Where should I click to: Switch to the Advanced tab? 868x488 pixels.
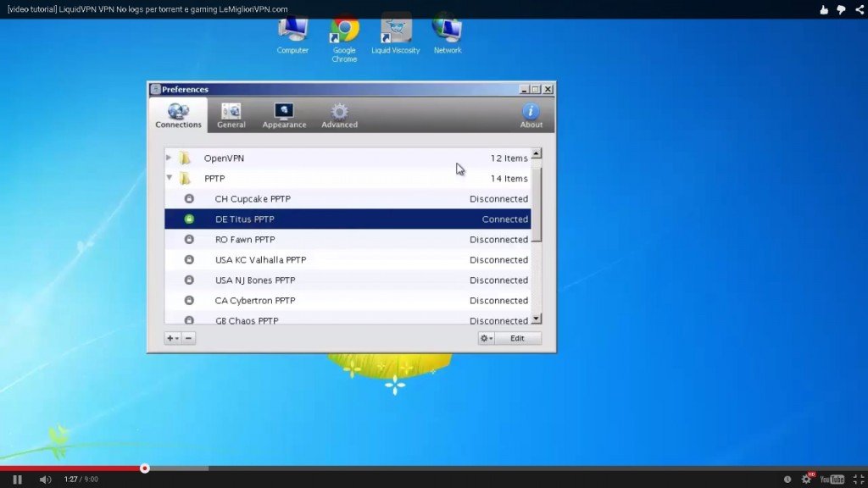(339, 115)
